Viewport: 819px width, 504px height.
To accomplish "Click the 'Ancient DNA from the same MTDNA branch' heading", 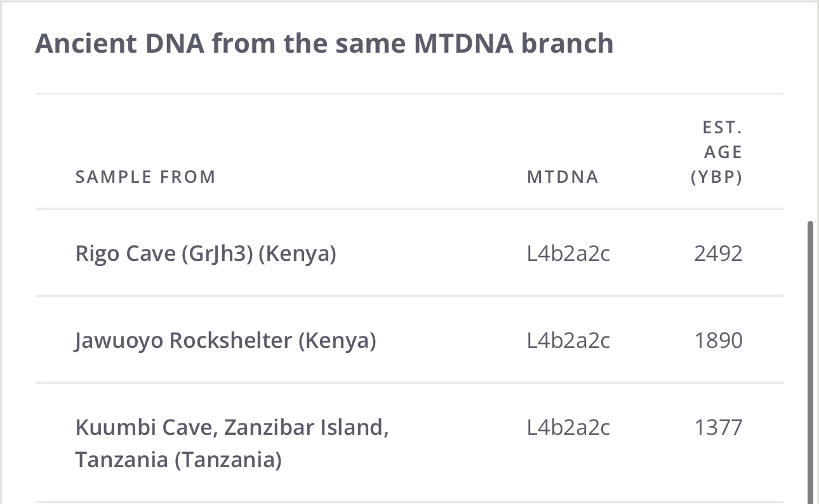I will 324,44.
